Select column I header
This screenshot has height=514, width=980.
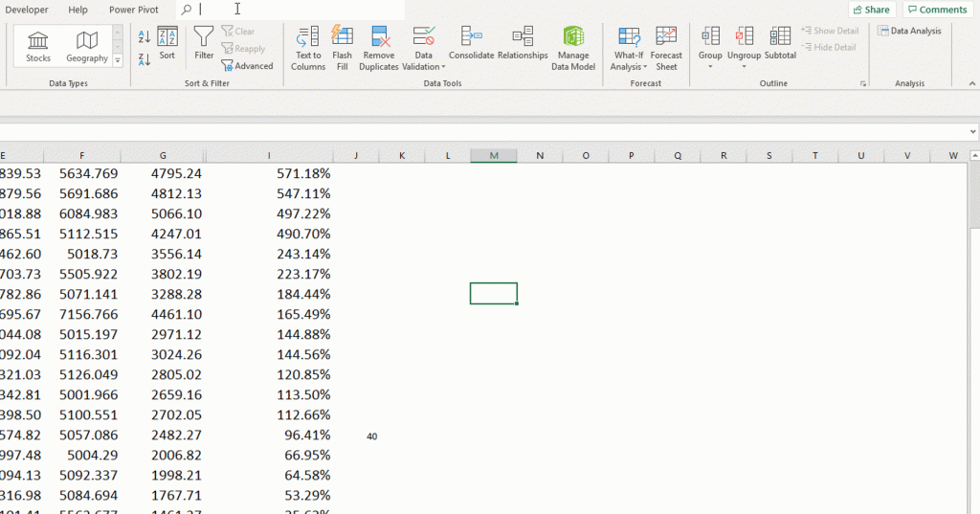pos(269,156)
